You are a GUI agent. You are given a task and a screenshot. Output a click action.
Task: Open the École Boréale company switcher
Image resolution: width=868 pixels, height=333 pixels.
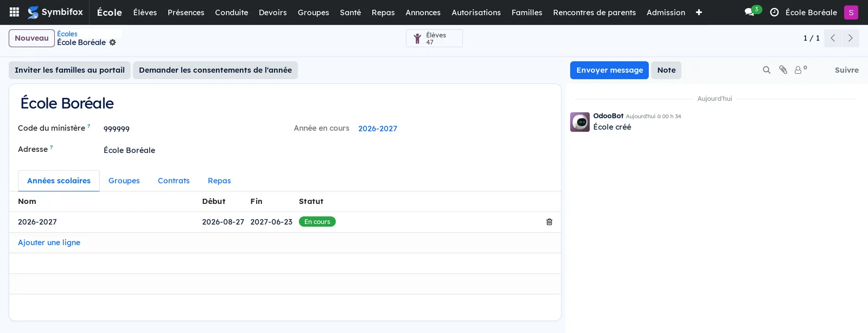(811, 12)
